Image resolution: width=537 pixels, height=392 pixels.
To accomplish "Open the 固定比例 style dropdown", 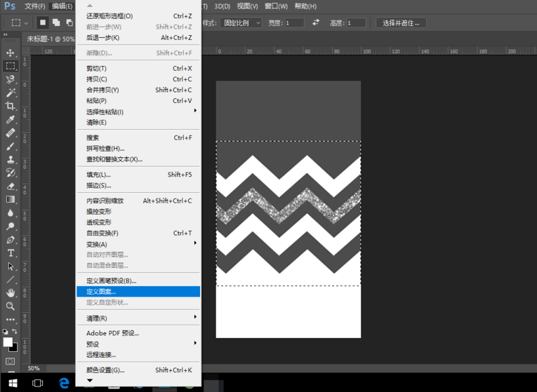I will coord(241,22).
